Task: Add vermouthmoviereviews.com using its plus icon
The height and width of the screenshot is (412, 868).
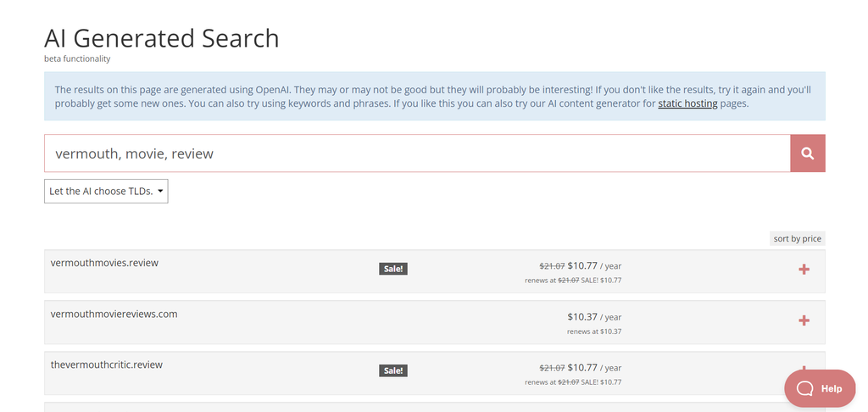Action: pos(804,320)
